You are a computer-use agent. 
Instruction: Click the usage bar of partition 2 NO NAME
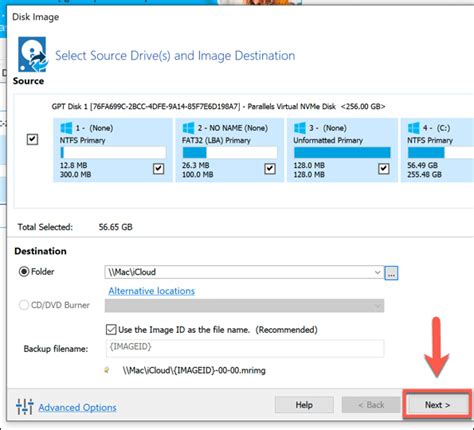click(x=230, y=152)
